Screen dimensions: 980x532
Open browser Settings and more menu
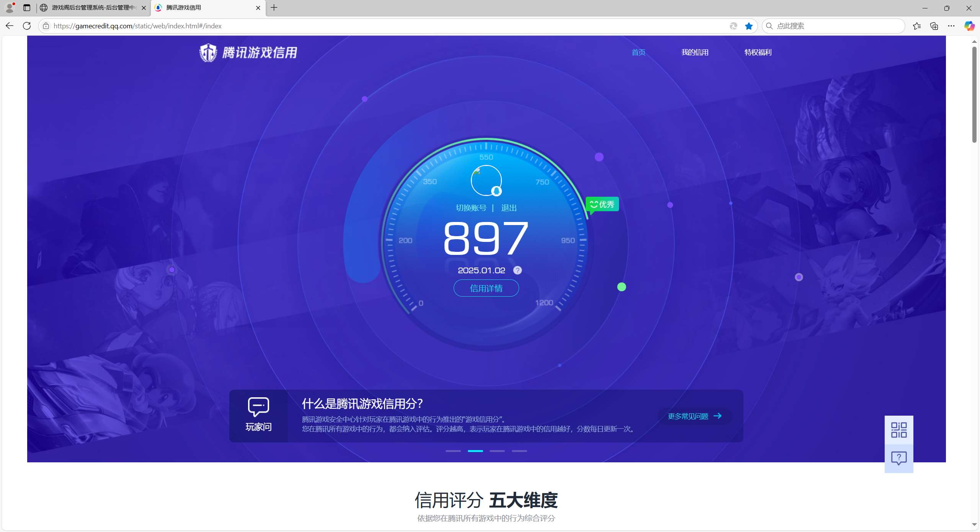coord(951,26)
